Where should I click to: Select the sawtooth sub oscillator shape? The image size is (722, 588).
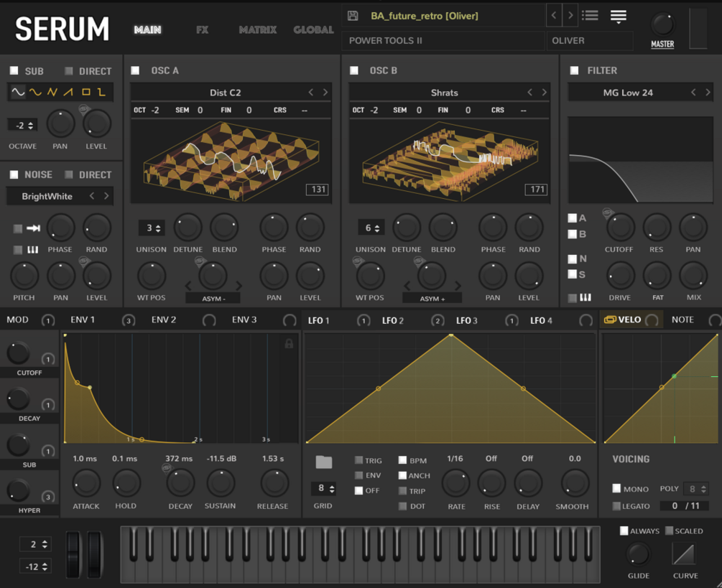[68, 92]
